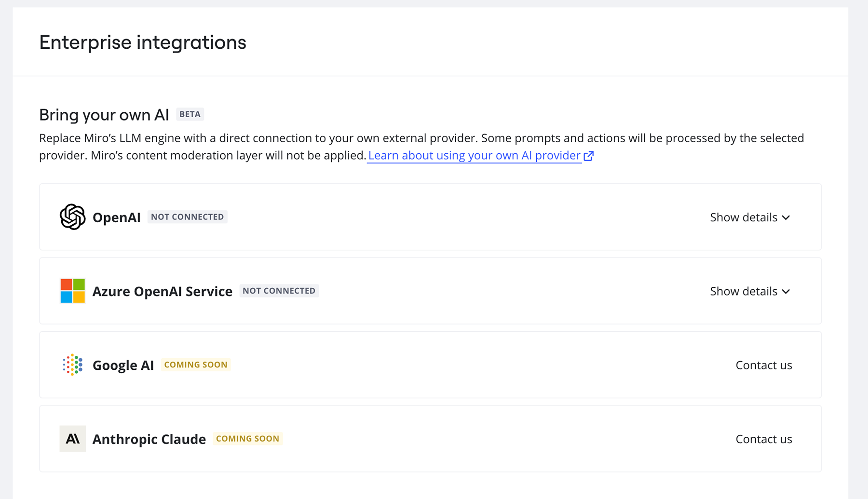
Task: Click OpenAI's NOT CONNECTED status badge
Action: coord(187,217)
